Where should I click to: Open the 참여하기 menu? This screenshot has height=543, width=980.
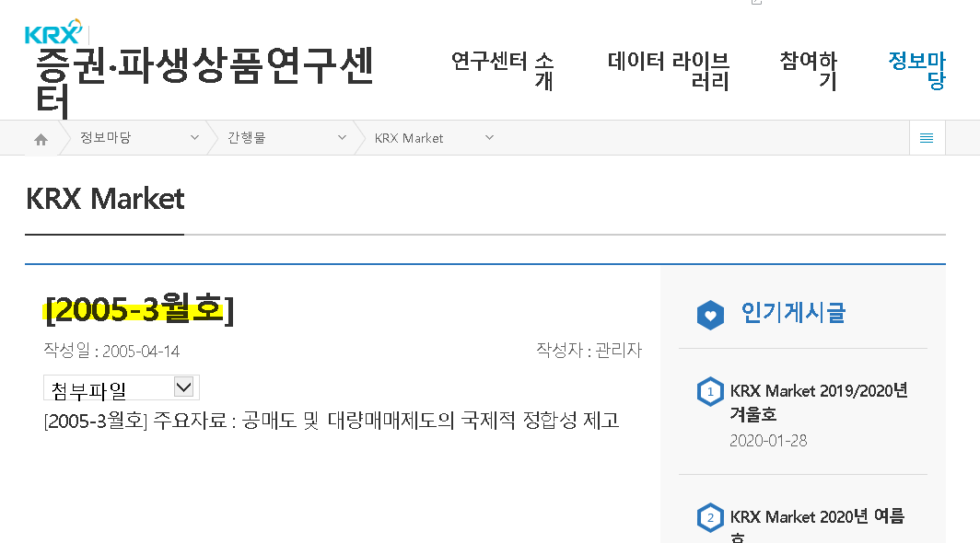[808, 70]
